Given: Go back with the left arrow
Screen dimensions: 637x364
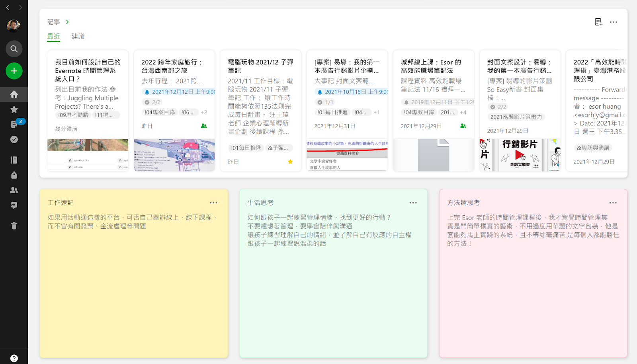Looking at the screenshot, I should [8, 8].
